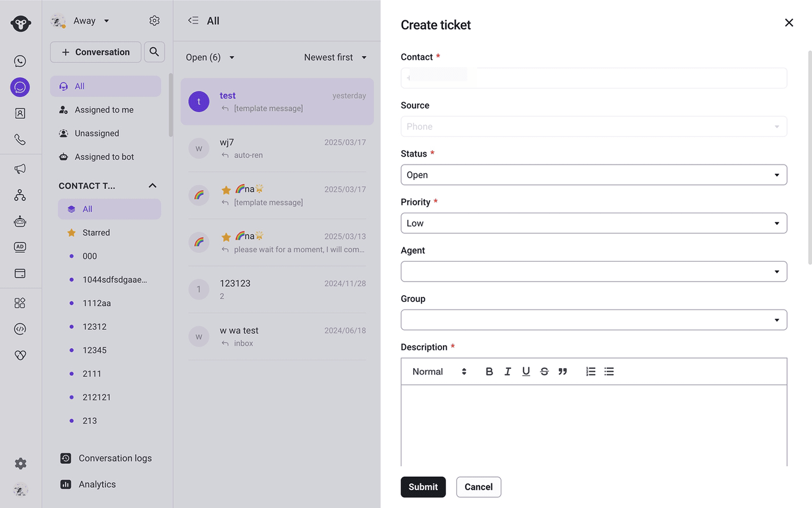This screenshot has height=508, width=812.
Task: Open the Newest first sort dropdown
Action: pos(335,57)
